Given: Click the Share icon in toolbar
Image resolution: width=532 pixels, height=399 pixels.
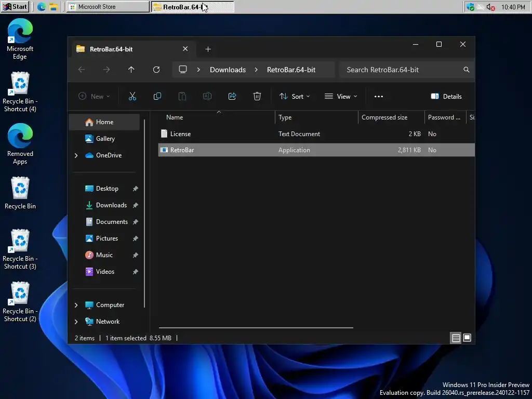Looking at the screenshot, I should [x=232, y=96].
